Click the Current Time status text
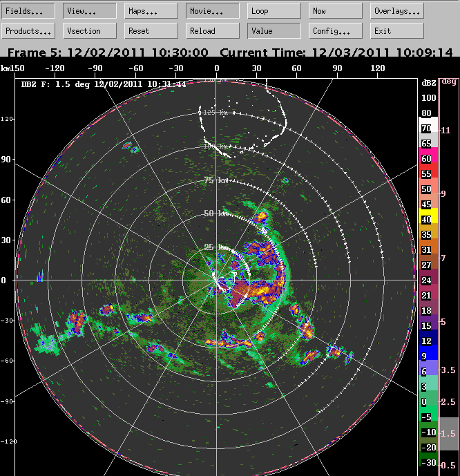The image size is (460, 476). [x=336, y=53]
